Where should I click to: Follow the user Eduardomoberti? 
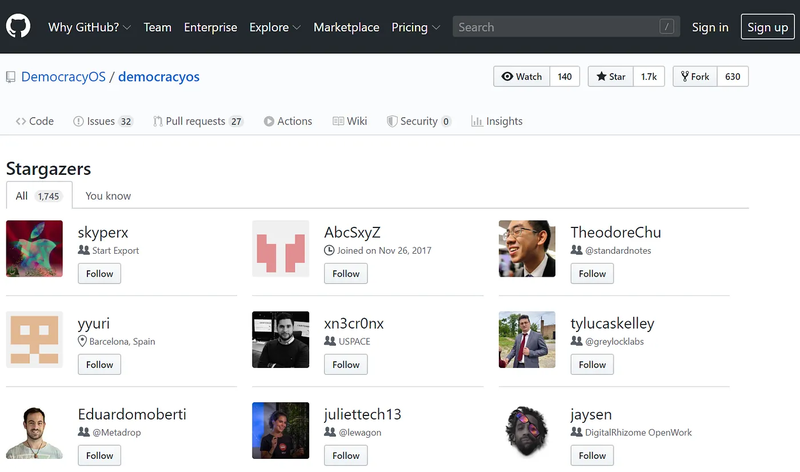pyautogui.click(x=99, y=455)
